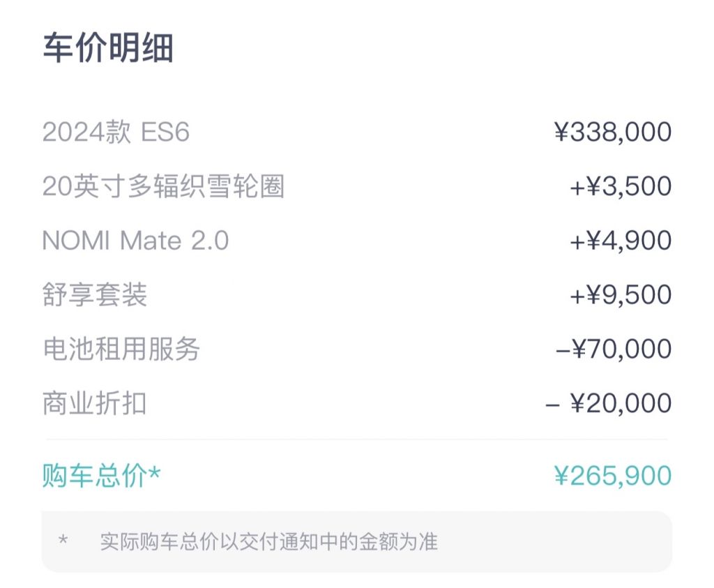
Task: Click the 实际购车总价 footnote text
Action: (268, 542)
